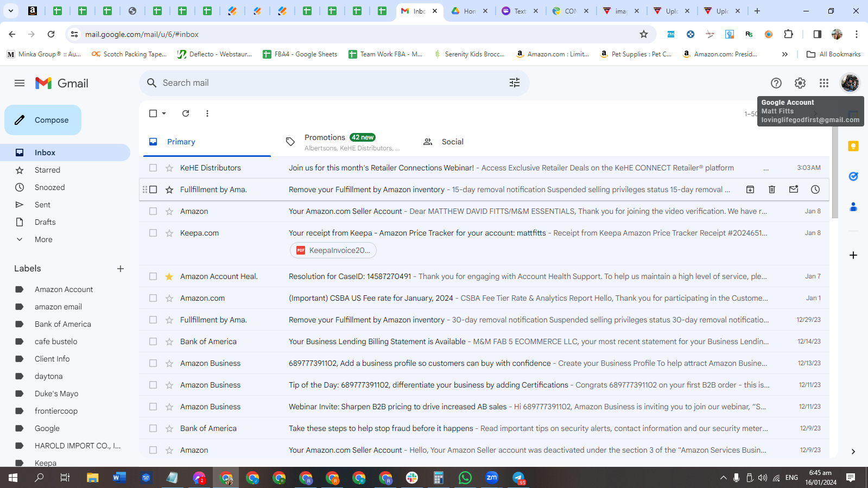The image size is (868, 488).
Task: Open the More options menu above inbox
Action: (x=207, y=113)
